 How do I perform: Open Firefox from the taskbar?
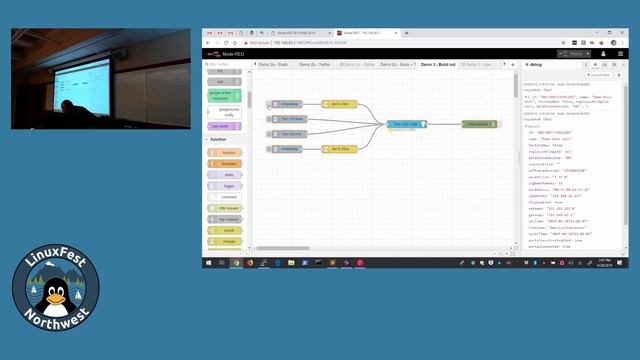[x=250, y=263]
